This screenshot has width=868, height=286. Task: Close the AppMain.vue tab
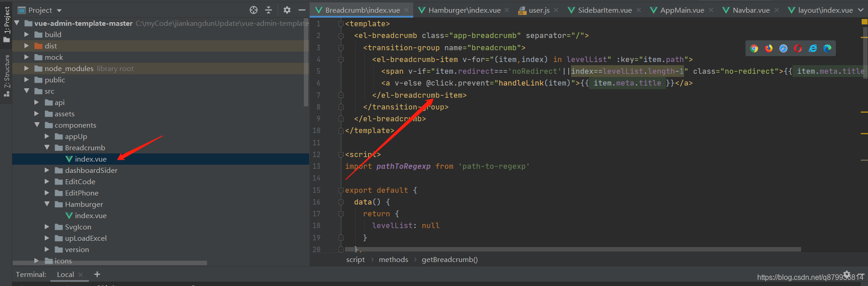click(711, 10)
